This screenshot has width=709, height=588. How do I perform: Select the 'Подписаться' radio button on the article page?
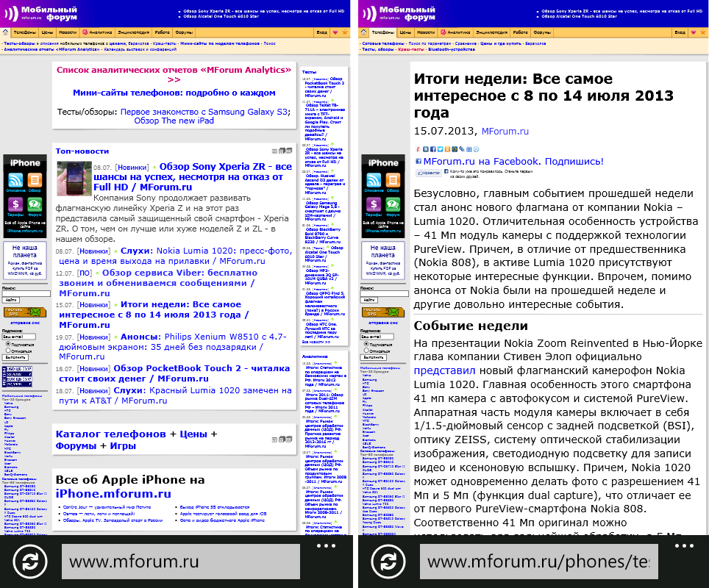pyautogui.click(x=366, y=345)
